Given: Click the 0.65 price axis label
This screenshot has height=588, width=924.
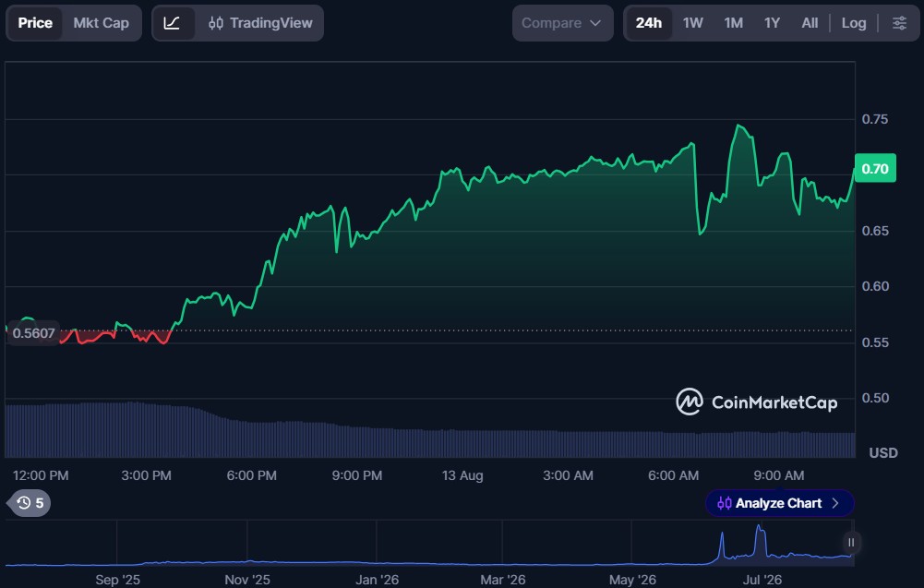Looking at the screenshot, I should pyautogui.click(x=874, y=231).
